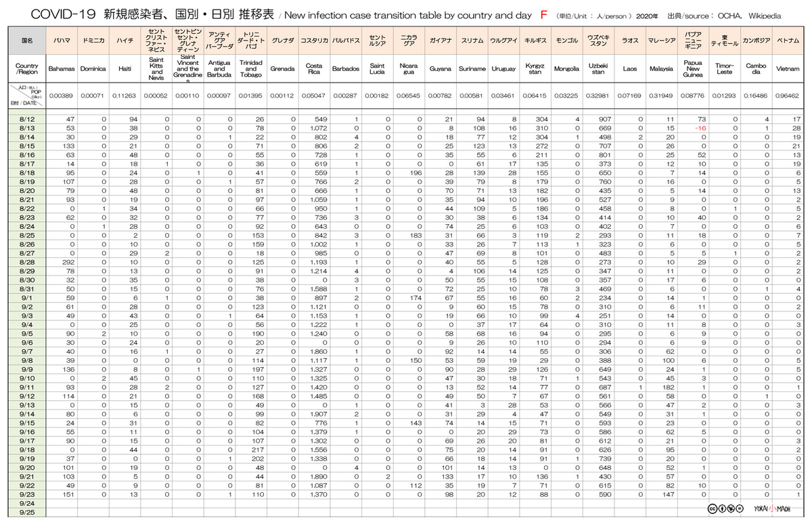This screenshot has height=522, width=812.
Task: Click the Costa Rica value 1,907
Action: tap(318, 413)
